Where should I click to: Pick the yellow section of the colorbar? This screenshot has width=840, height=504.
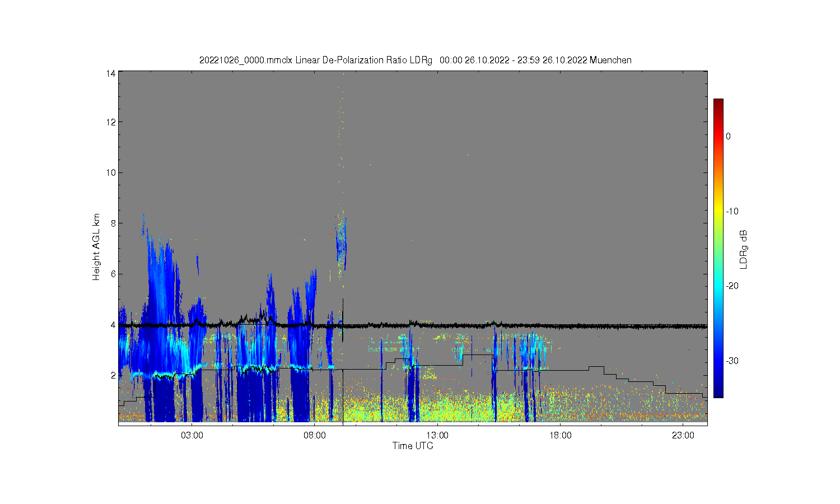click(x=718, y=211)
